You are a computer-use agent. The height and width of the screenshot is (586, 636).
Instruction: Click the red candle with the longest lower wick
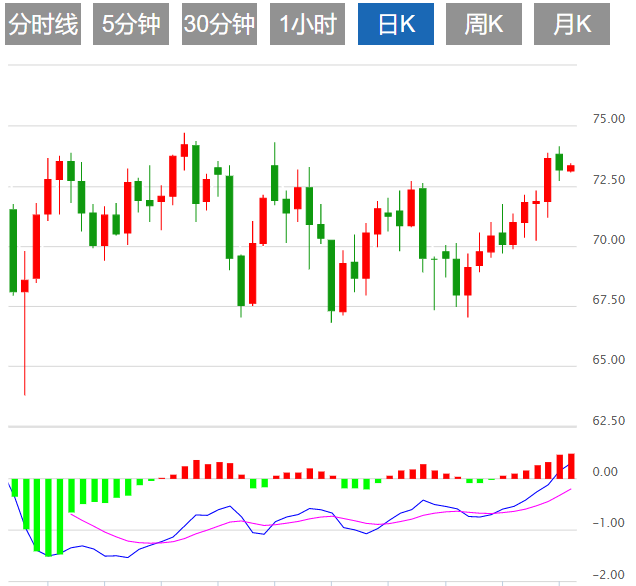tap(25, 285)
